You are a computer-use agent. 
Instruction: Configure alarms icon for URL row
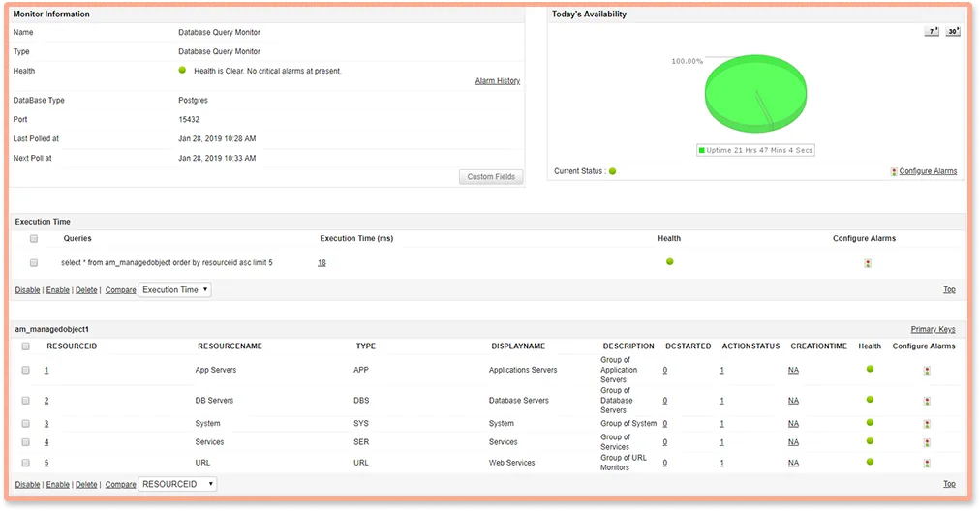click(x=927, y=464)
